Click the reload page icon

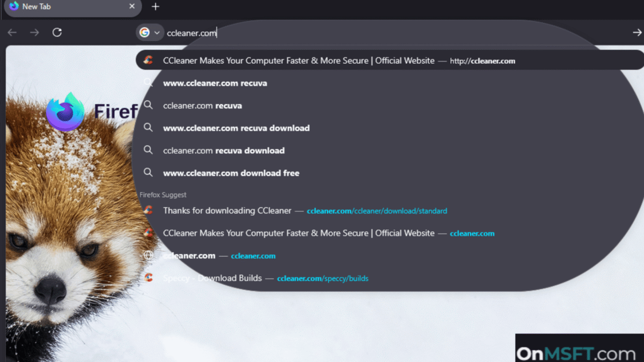(57, 32)
